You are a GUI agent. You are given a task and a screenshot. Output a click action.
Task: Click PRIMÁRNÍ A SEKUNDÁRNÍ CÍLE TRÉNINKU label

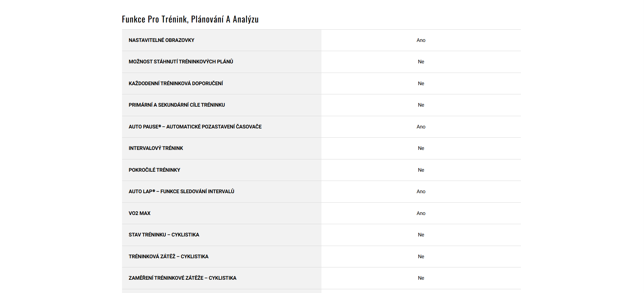point(177,105)
